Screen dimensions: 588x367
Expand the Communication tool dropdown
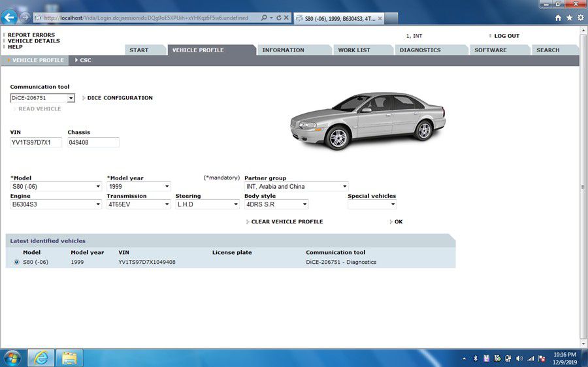point(71,99)
